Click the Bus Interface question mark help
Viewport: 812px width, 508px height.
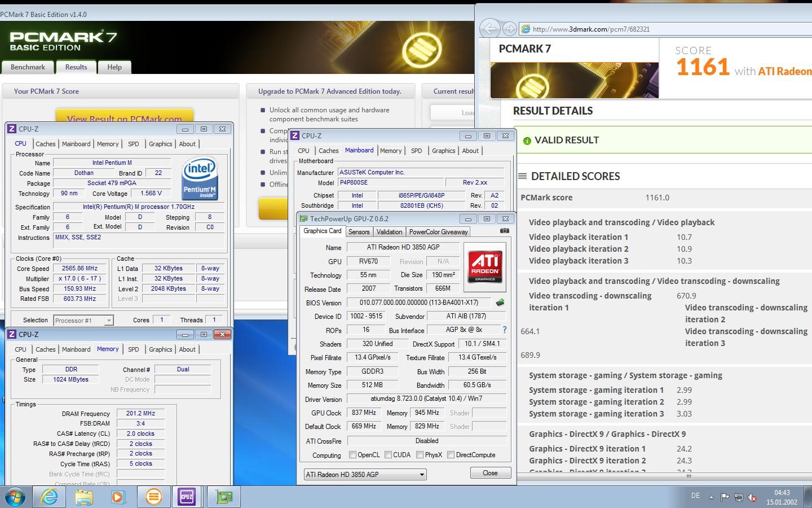click(505, 330)
